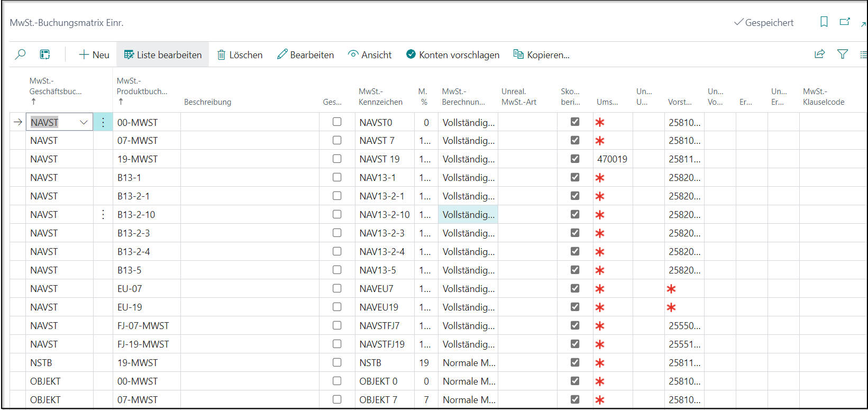Screen dimensions: 868x410
Task: Select the 470019 account cell
Action: [612, 159]
